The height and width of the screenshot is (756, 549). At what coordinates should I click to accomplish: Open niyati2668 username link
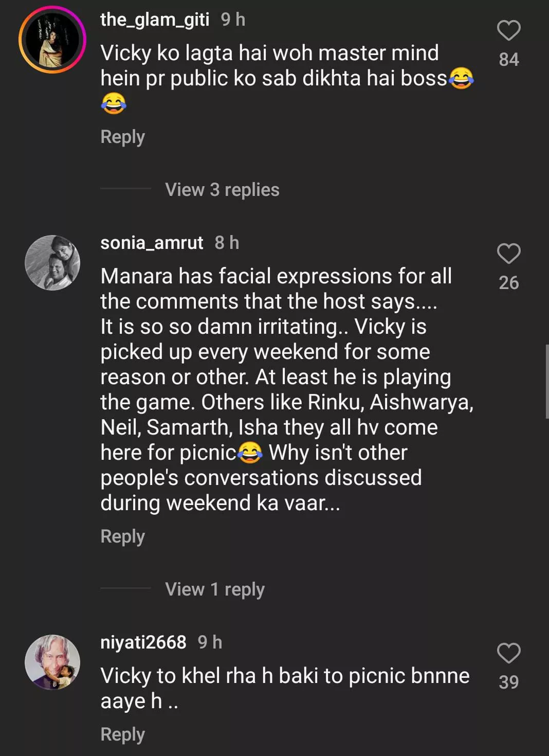coord(143,642)
